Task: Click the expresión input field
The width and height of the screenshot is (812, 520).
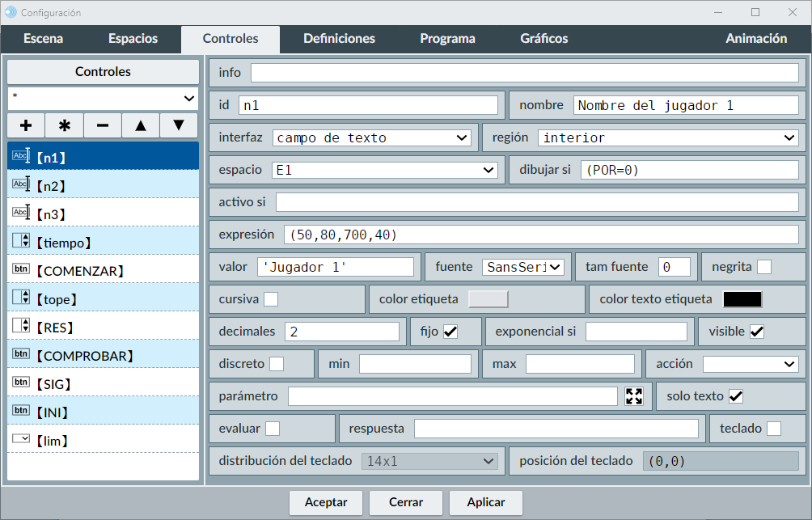Action: point(541,235)
